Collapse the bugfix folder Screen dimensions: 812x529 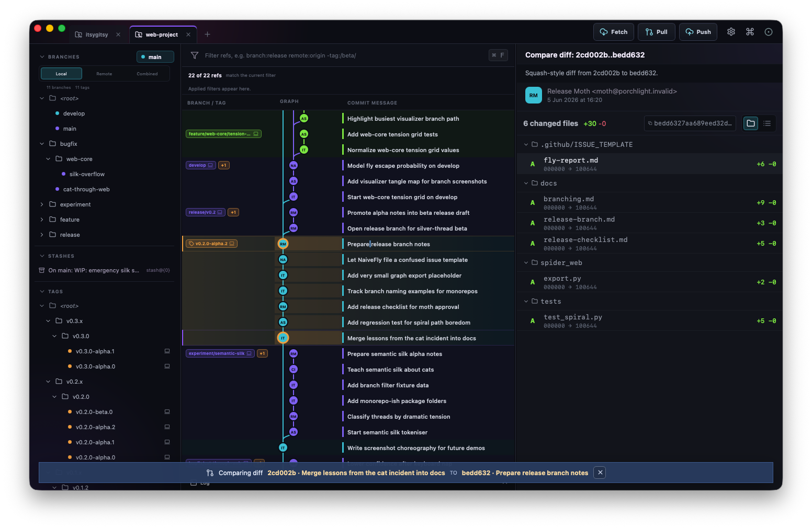tap(42, 144)
